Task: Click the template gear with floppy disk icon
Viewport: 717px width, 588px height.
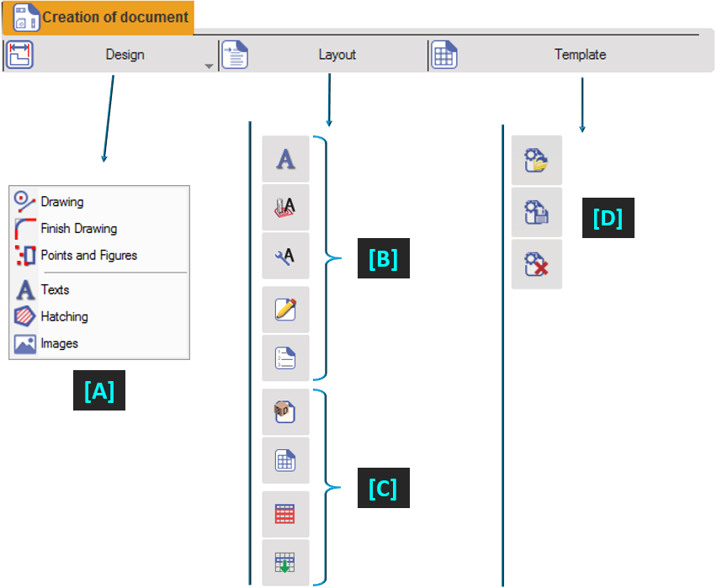Action: [x=536, y=213]
